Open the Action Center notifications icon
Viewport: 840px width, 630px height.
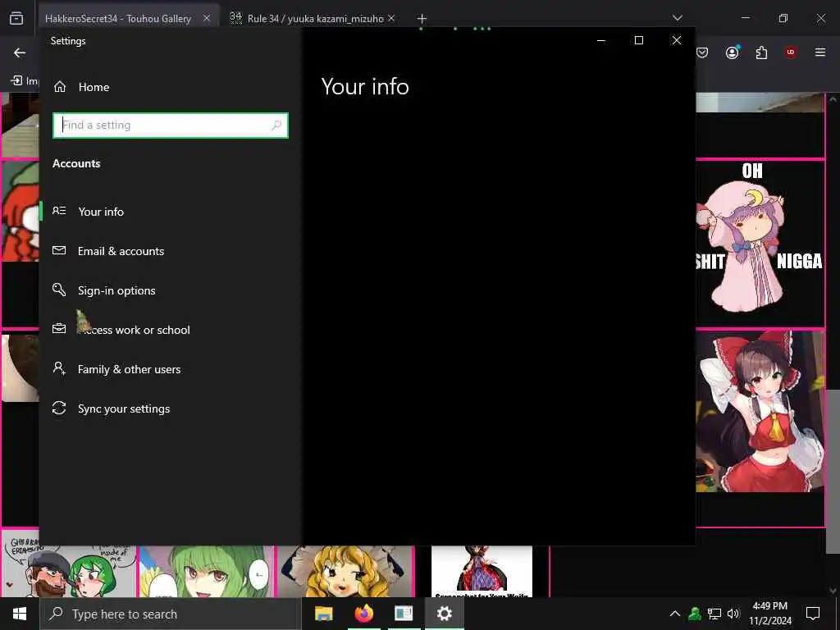(813, 614)
